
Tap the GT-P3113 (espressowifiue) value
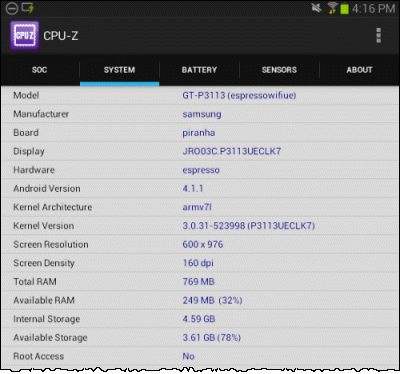pyautogui.click(x=239, y=95)
